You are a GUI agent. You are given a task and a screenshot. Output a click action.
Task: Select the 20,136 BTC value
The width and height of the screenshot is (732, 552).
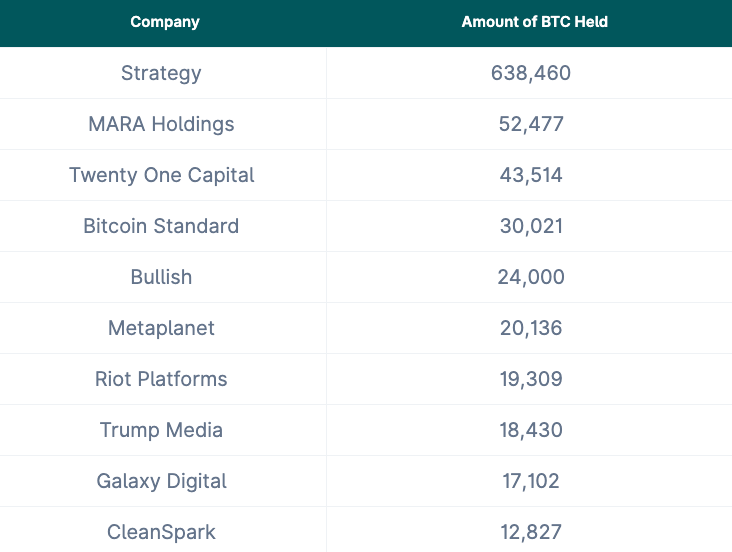(x=531, y=328)
